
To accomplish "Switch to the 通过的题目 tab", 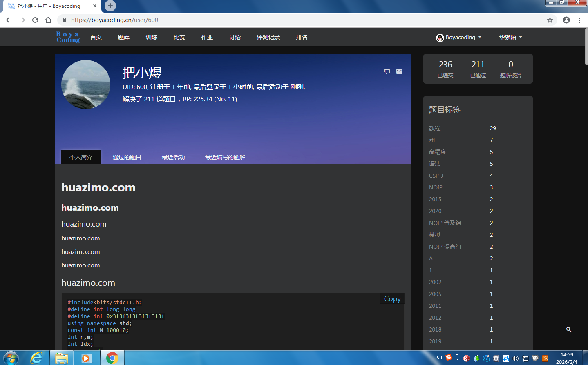I will 127,157.
